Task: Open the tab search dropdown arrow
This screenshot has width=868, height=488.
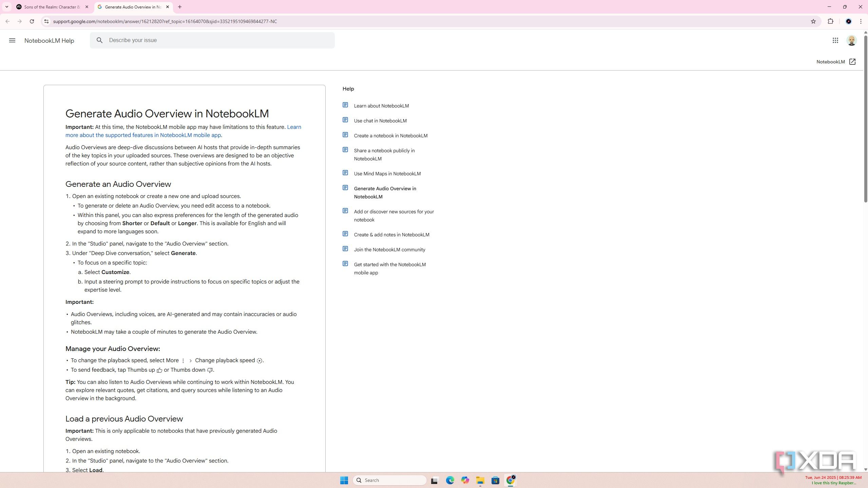Action: (x=6, y=7)
